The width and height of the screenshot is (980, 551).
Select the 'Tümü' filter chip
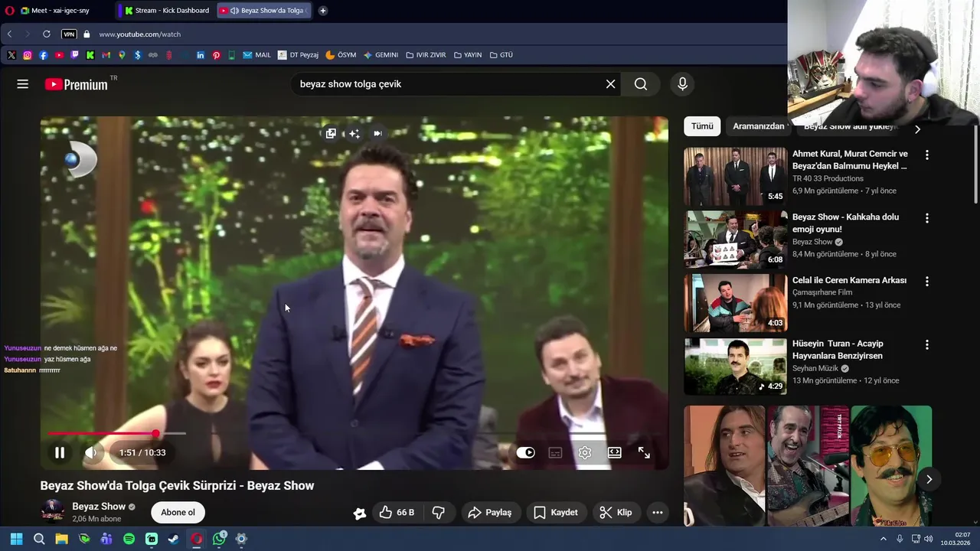click(702, 126)
